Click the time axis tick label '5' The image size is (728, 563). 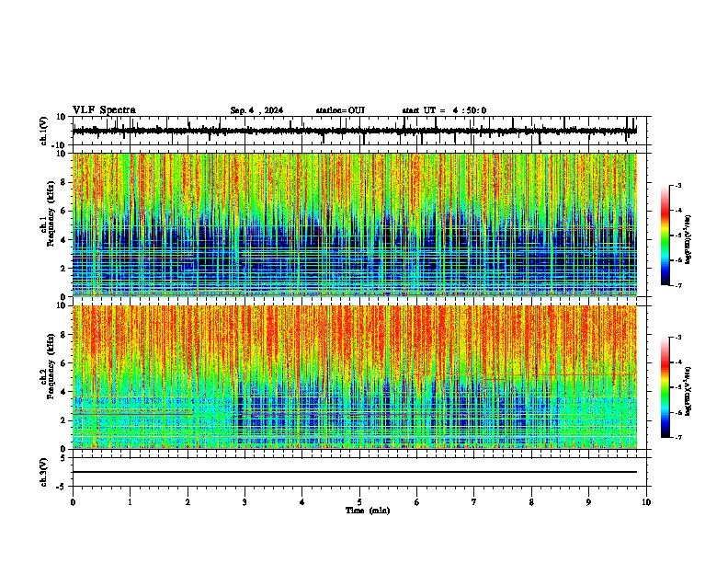[x=359, y=502]
